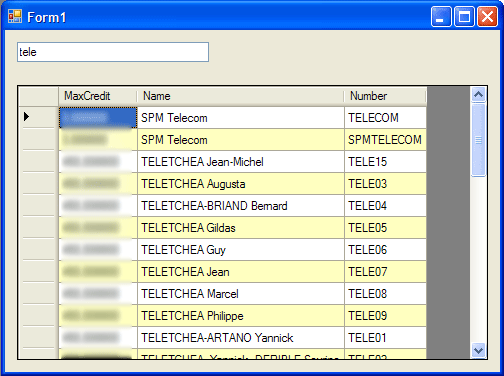Click the 'TELE01' number cell
Viewport: 504px width, 376px height.
[386, 337]
